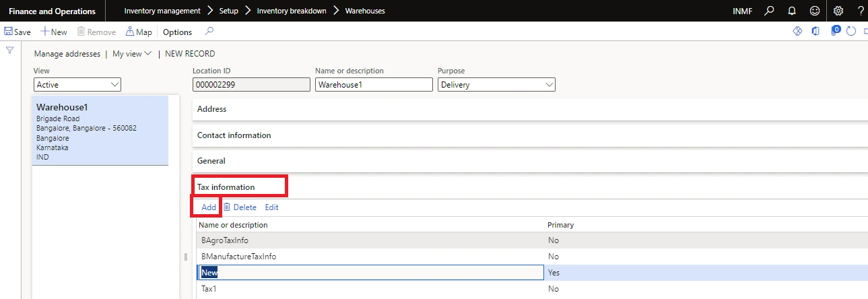The width and height of the screenshot is (868, 299).
Task: Click Edit in Tax information grid
Action: click(271, 207)
